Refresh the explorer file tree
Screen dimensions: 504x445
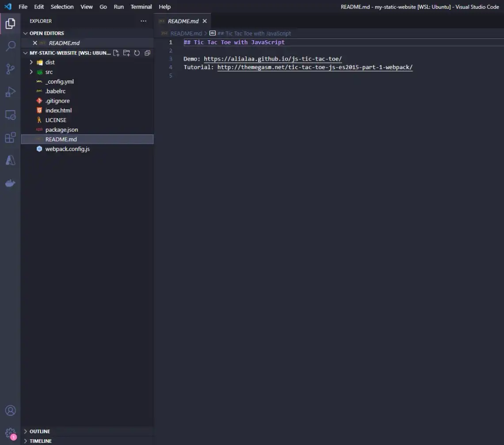coord(137,53)
